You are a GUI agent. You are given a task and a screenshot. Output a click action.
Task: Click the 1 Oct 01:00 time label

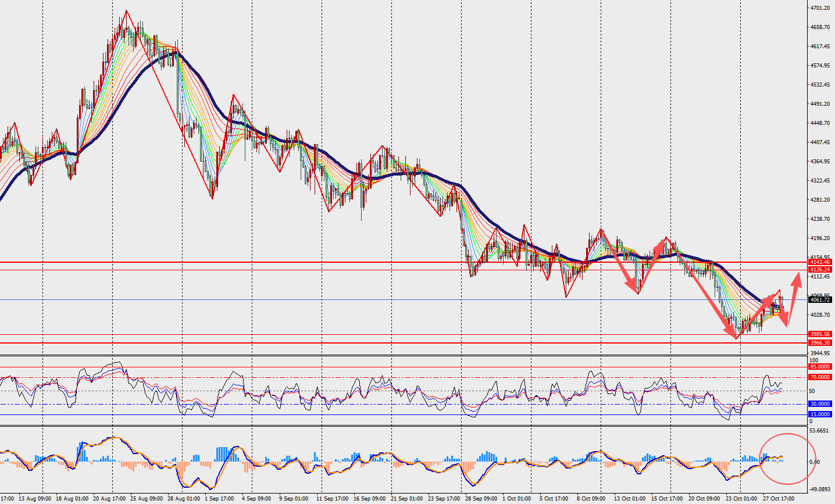[516, 499]
